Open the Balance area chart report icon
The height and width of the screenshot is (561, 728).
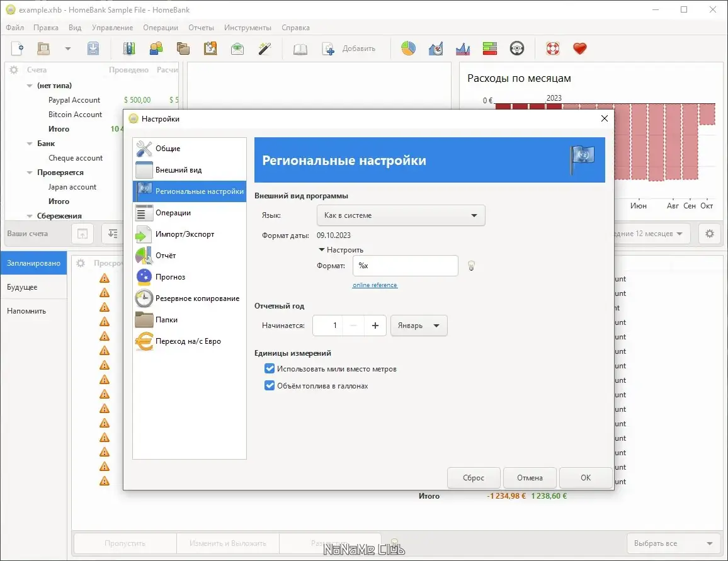click(462, 48)
